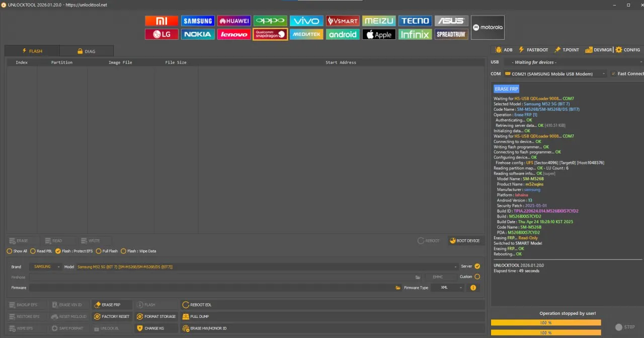
Task: Click the firmware info icon
Action: pyautogui.click(x=473, y=288)
